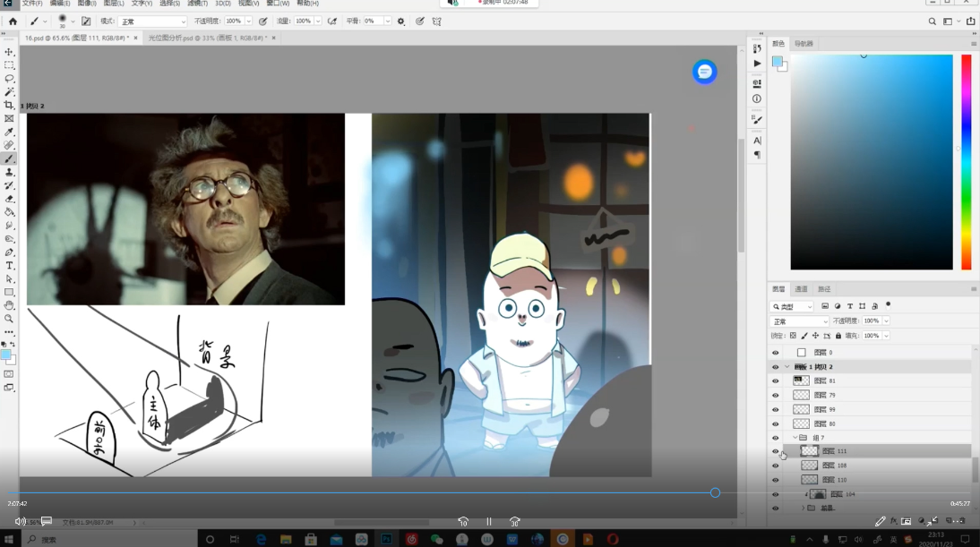Select the Zoom tool

[x=9, y=319]
